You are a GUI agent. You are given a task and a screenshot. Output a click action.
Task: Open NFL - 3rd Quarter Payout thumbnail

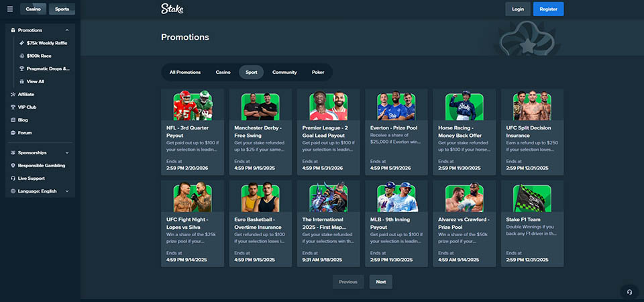coord(193,105)
